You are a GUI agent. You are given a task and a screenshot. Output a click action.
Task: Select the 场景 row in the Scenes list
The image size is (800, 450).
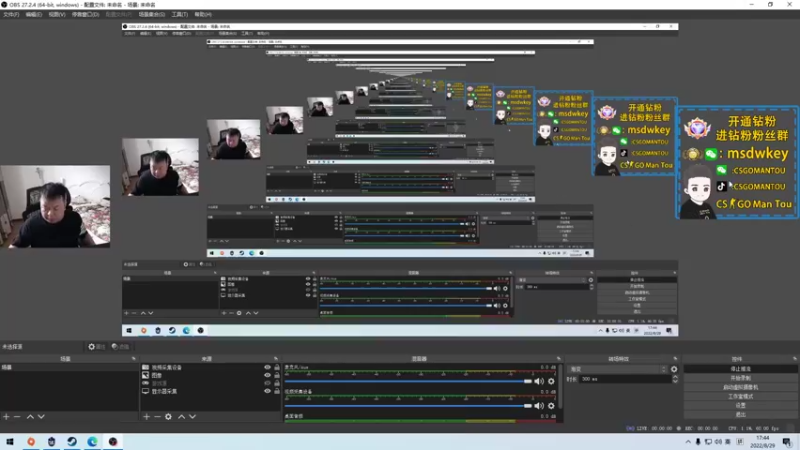click(x=69, y=367)
